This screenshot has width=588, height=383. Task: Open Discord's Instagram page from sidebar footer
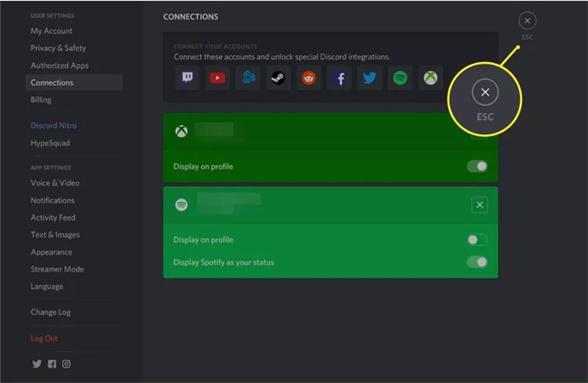66,363
